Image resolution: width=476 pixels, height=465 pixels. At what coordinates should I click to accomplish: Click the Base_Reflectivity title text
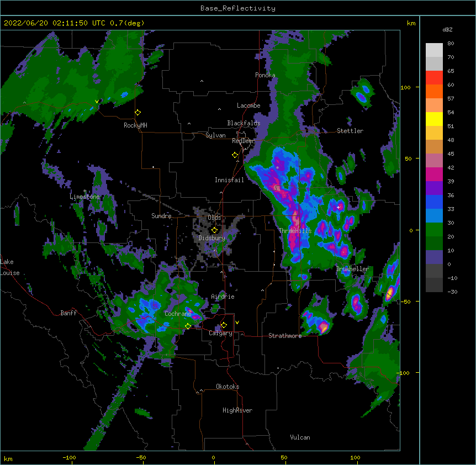point(238,8)
